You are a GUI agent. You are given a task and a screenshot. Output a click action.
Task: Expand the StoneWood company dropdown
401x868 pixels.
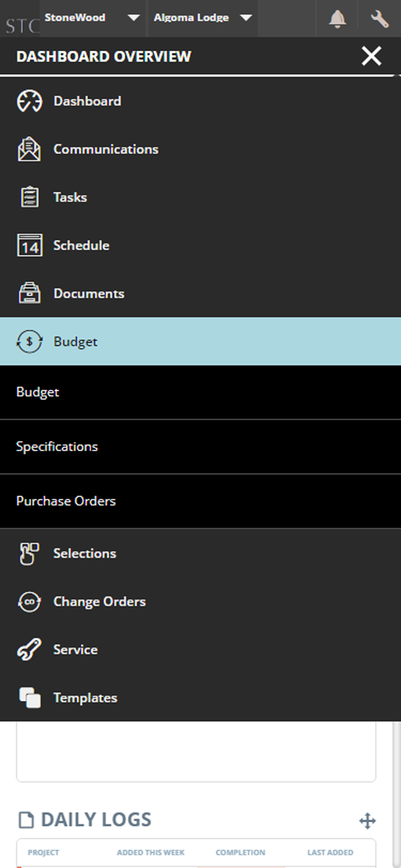click(x=92, y=18)
